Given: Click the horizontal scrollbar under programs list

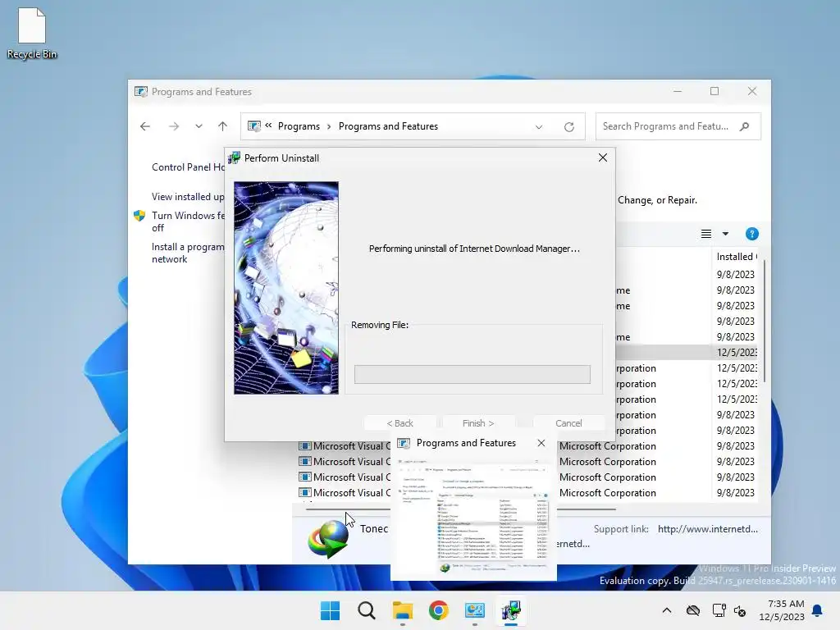Looking at the screenshot, I should [x=461, y=509].
